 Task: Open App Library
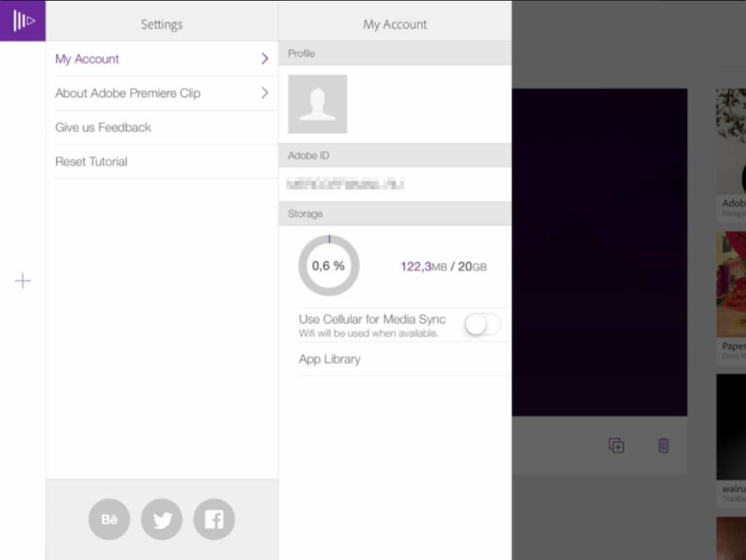tap(404, 359)
